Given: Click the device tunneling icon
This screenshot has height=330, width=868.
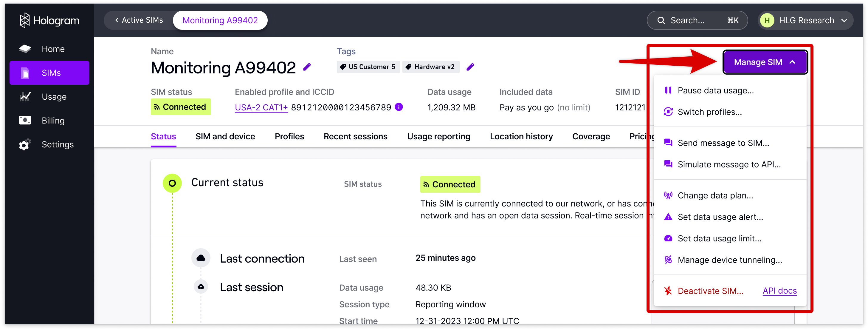Looking at the screenshot, I should pos(668,260).
